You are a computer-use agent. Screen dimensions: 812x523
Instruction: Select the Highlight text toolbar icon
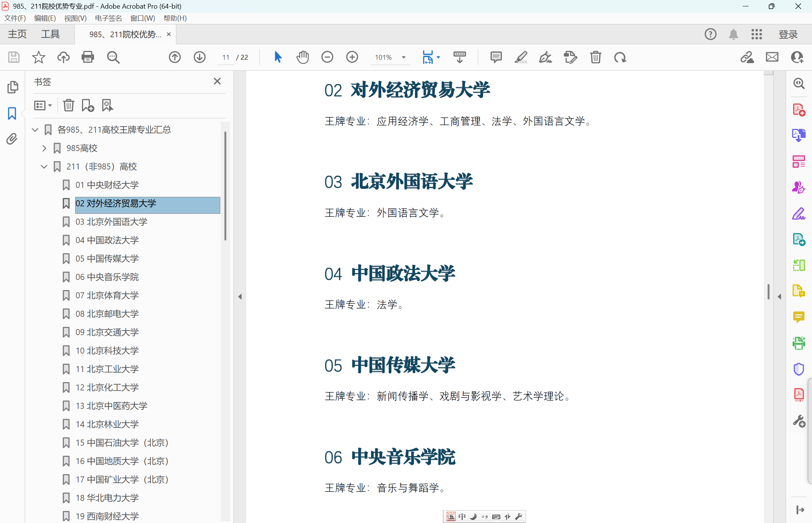(x=521, y=57)
